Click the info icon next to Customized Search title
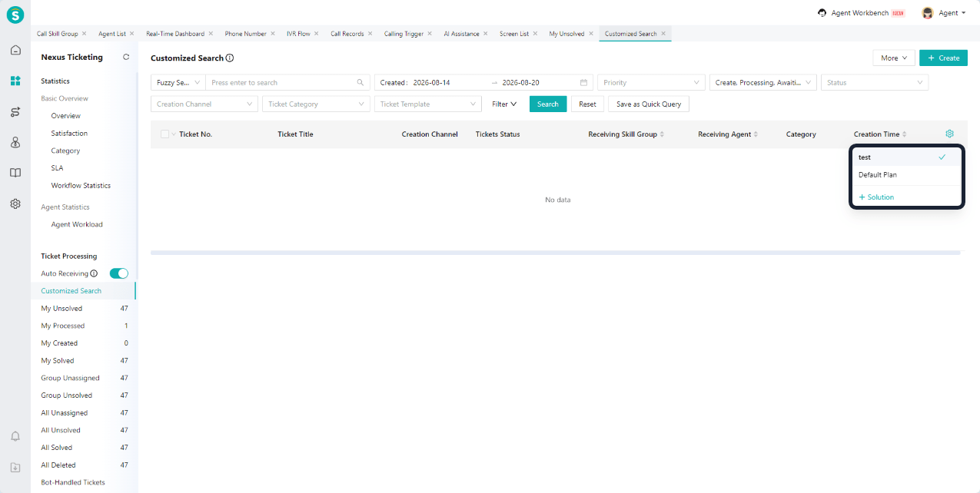This screenshot has width=980, height=493. click(230, 58)
